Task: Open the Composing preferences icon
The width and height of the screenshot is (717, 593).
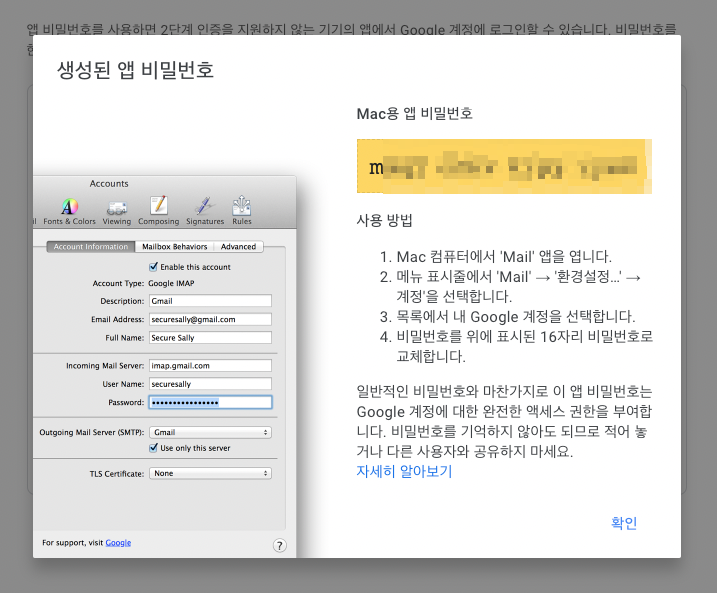Action: click(x=158, y=211)
